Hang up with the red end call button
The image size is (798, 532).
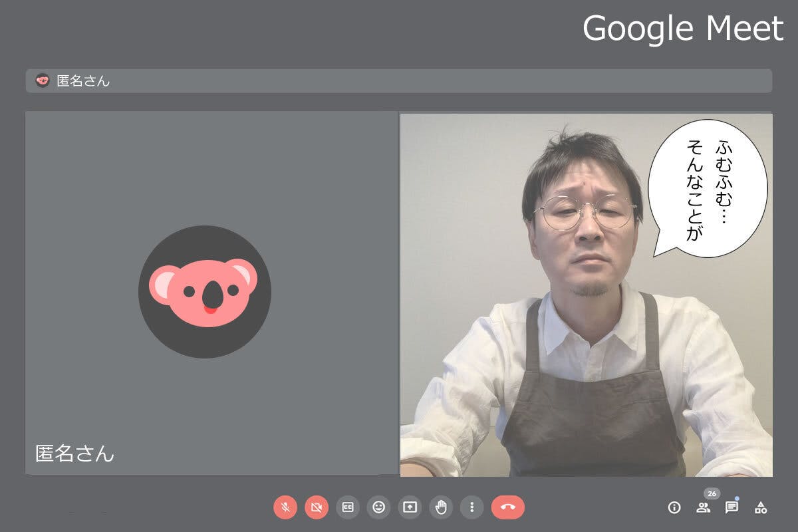[508, 507]
